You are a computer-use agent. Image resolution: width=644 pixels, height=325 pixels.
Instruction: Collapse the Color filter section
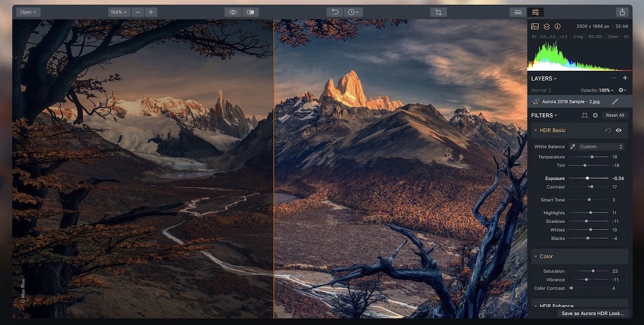536,256
